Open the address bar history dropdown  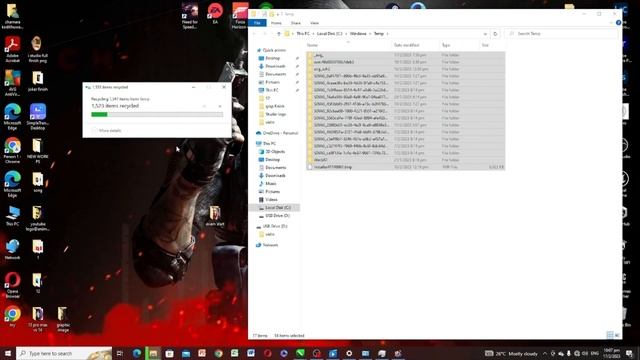point(485,33)
